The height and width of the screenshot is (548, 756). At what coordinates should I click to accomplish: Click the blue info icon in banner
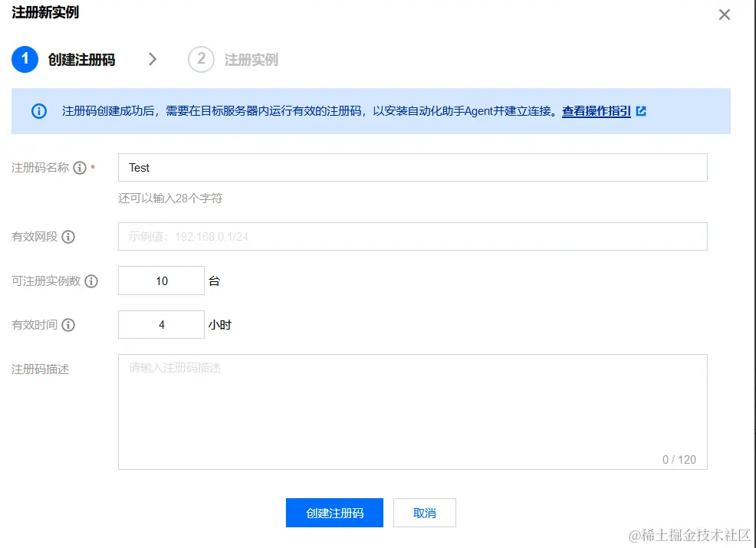(39, 111)
